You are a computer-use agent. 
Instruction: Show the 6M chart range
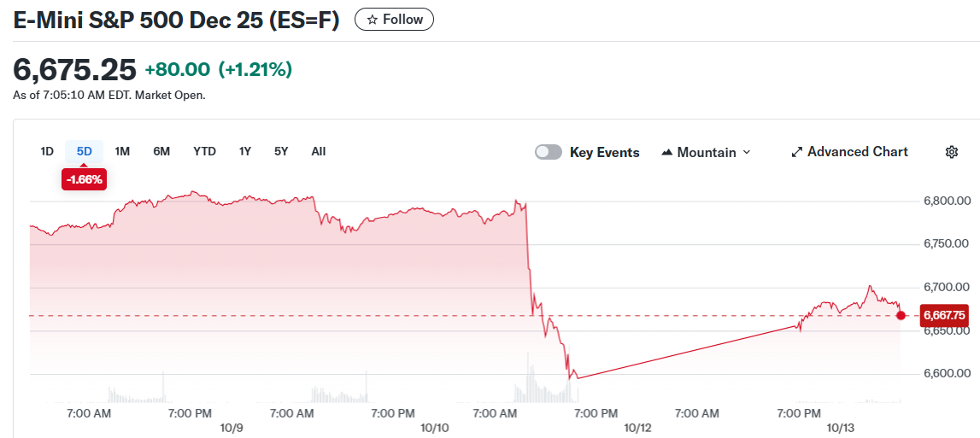pyautogui.click(x=161, y=151)
